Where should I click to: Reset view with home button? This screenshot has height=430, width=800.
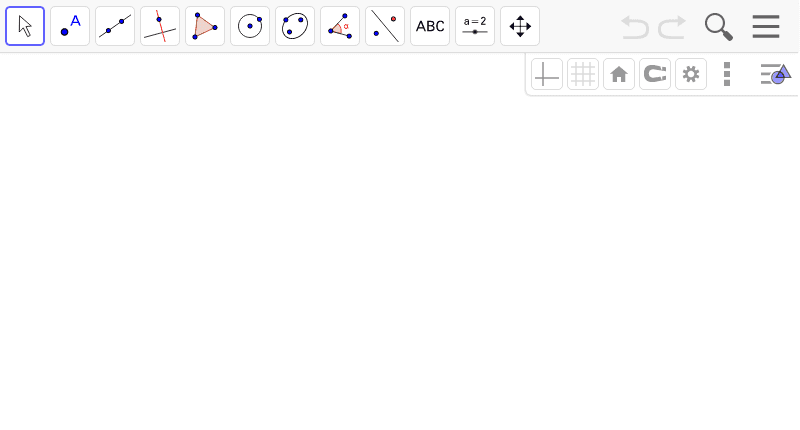pos(619,74)
